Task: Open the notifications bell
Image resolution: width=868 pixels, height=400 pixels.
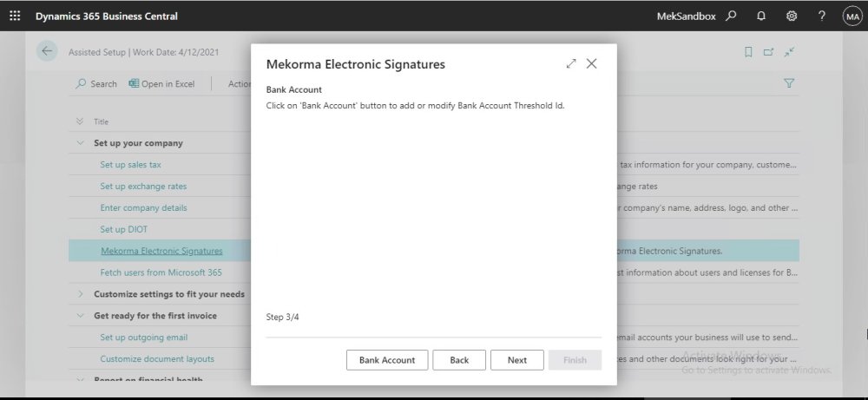Action: (x=761, y=16)
